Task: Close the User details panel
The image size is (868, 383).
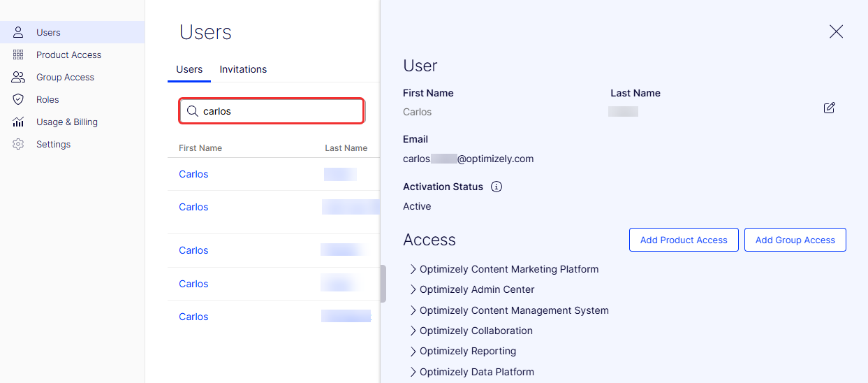Action: click(x=836, y=31)
